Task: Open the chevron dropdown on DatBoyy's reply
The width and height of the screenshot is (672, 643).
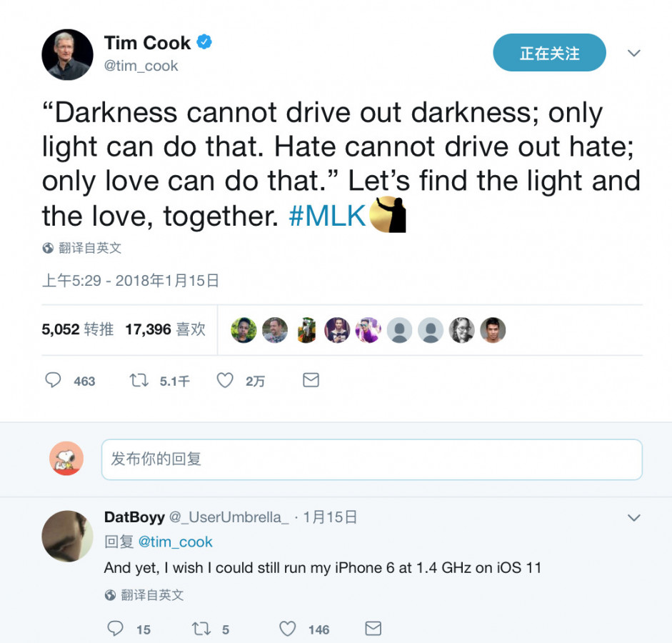Action: click(634, 518)
